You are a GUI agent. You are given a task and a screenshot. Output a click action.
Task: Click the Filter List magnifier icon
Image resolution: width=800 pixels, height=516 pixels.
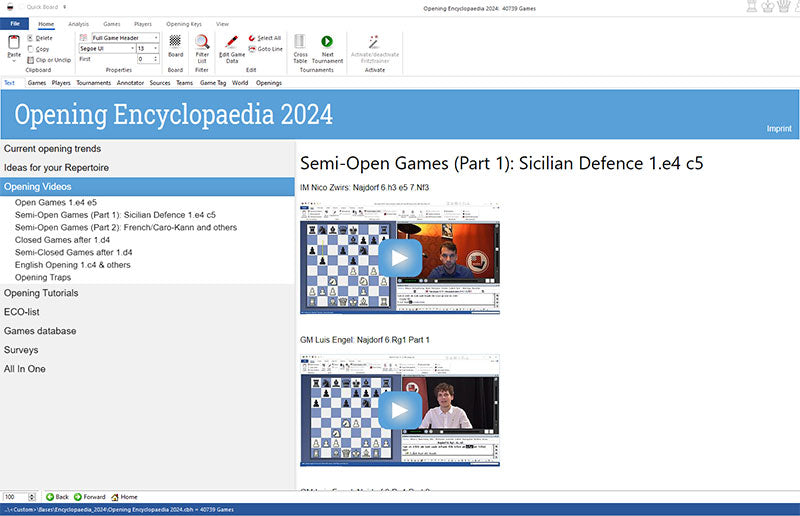[x=202, y=42]
